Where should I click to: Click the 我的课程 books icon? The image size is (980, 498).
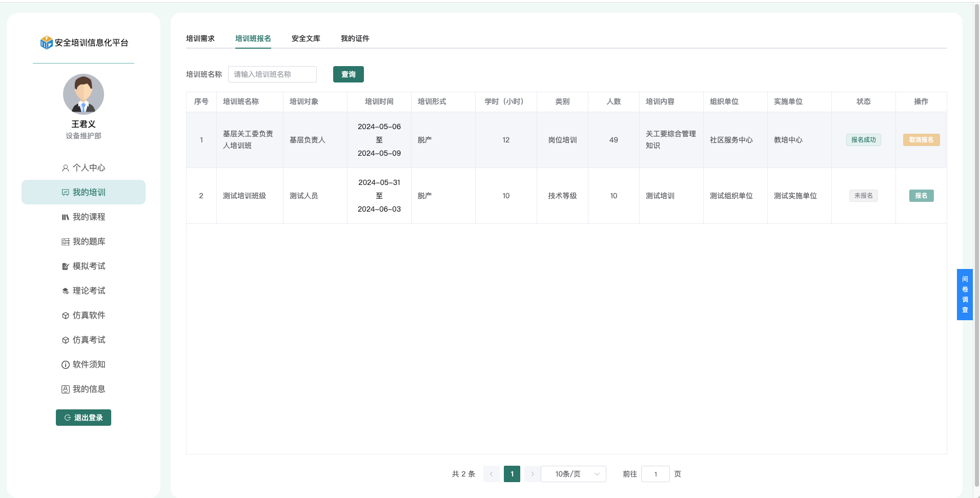tap(66, 217)
